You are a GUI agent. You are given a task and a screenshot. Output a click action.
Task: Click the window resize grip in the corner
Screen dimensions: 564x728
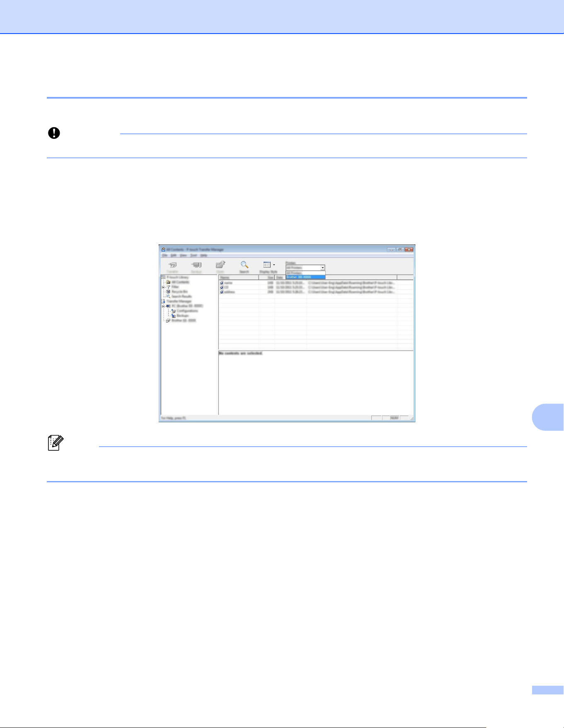tap(412, 419)
